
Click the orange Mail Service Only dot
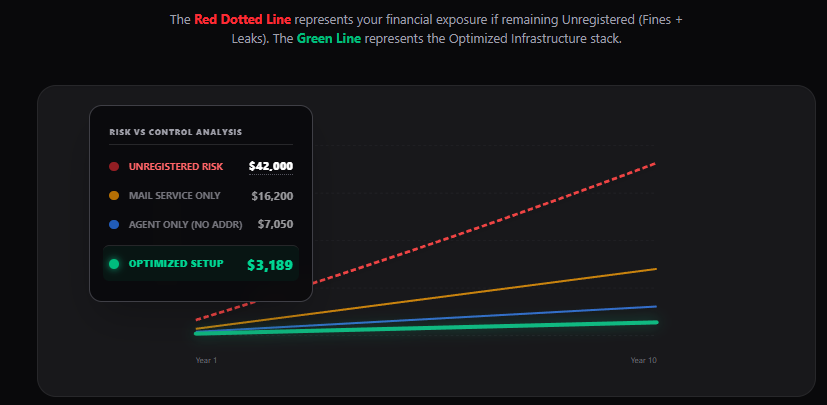pyautogui.click(x=114, y=195)
